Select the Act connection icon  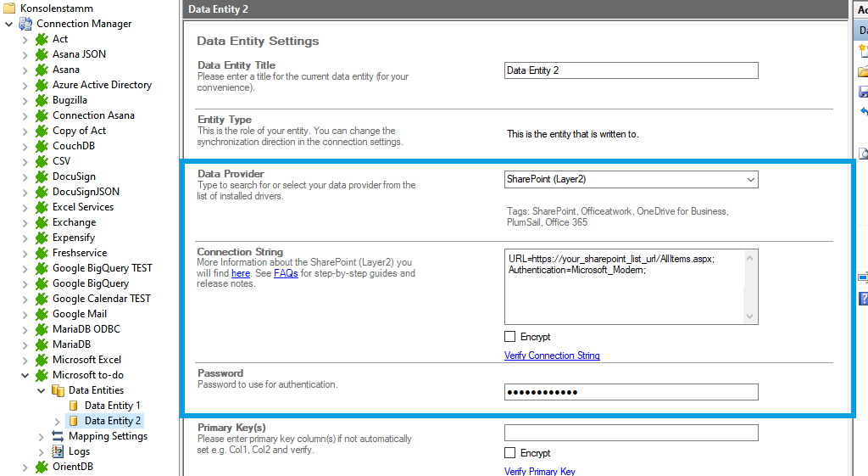[42, 39]
